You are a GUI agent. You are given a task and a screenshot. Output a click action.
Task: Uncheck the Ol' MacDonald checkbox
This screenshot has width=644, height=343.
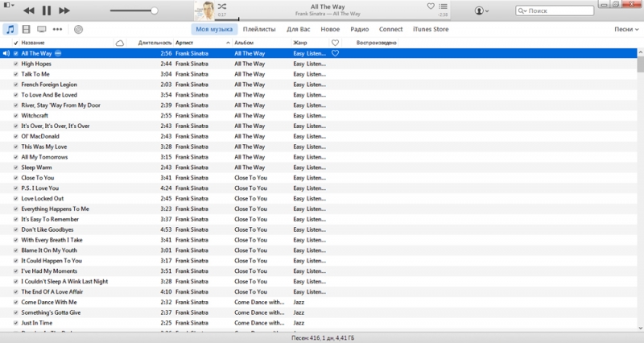(15, 136)
